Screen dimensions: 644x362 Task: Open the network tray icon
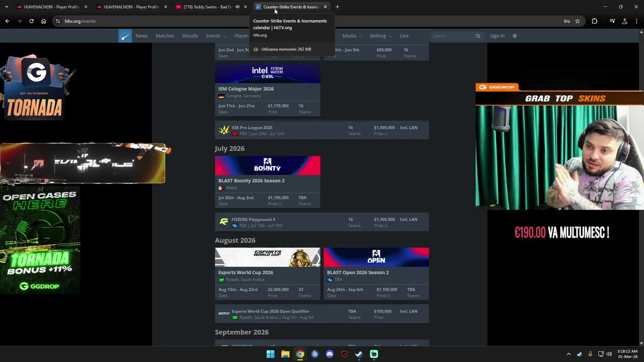click(601, 354)
